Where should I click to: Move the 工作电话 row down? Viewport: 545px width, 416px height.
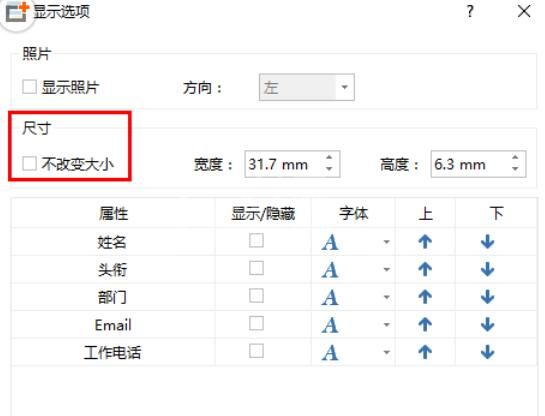(x=488, y=352)
